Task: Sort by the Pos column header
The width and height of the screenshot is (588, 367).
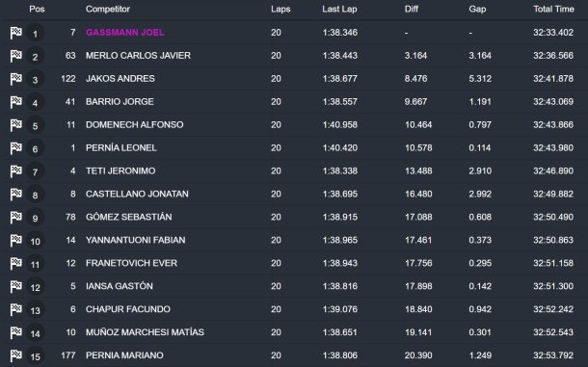Action: click(x=37, y=9)
